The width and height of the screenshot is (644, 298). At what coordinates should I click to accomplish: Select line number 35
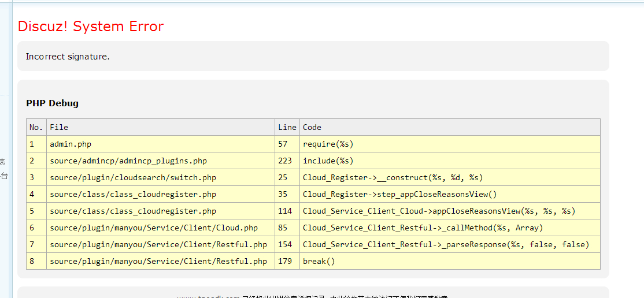[x=287, y=194]
